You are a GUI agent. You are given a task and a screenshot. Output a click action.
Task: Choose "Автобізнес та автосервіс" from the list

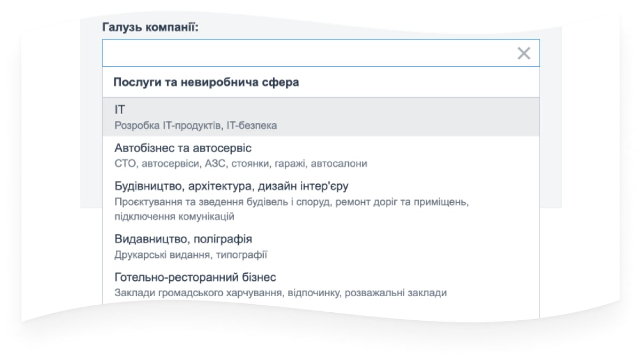point(183,148)
